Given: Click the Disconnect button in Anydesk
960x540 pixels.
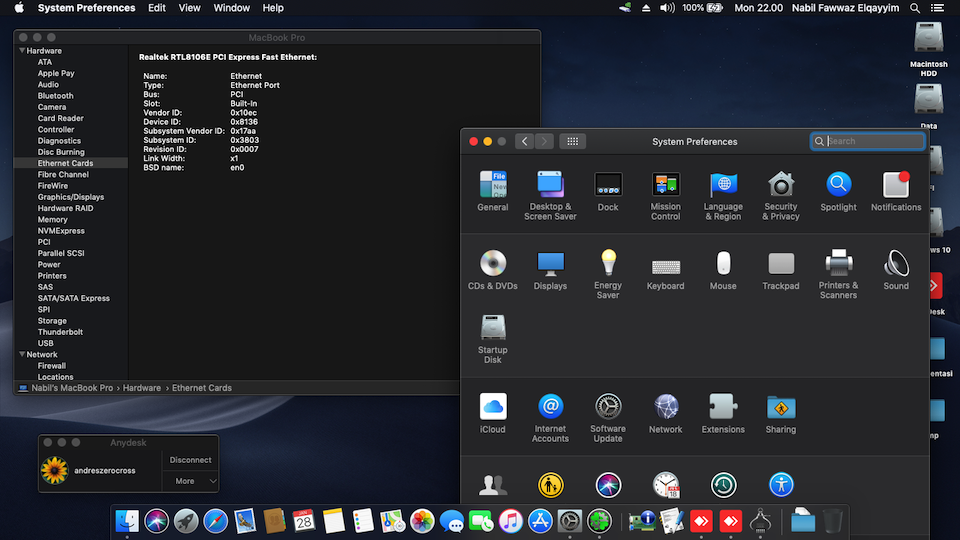Looking at the screenshot, I should click(190, 460).
